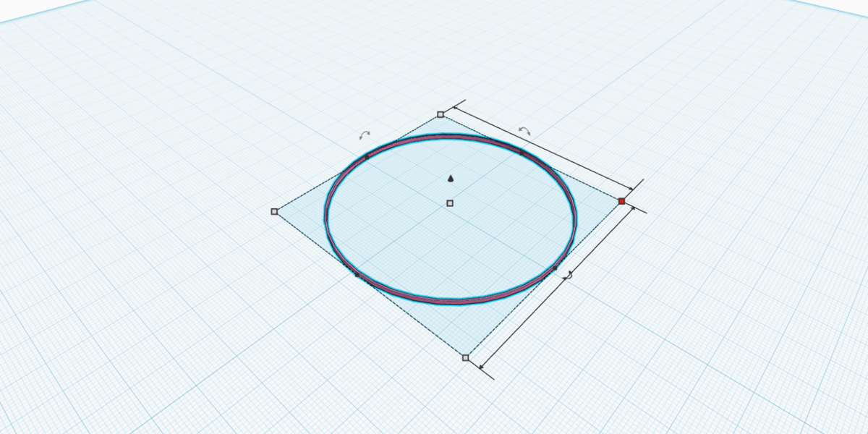Click rotation arrow beside lower-right dimension line
868x434 pixels.
(569, 275)
